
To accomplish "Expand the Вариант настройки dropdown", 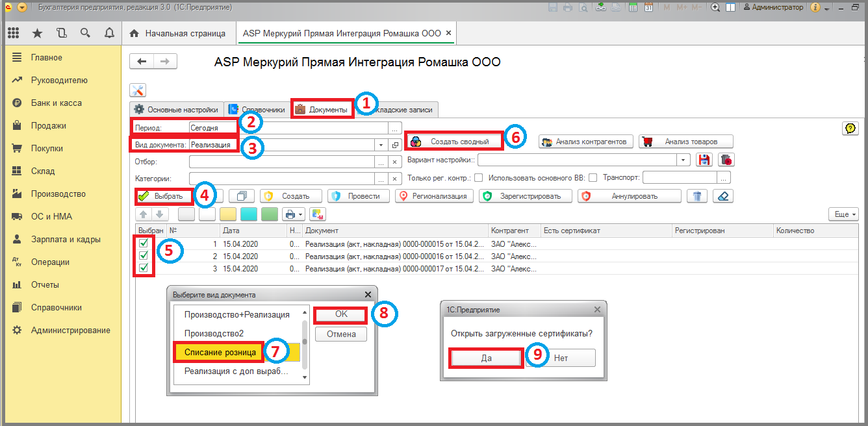I will [683, 160].
